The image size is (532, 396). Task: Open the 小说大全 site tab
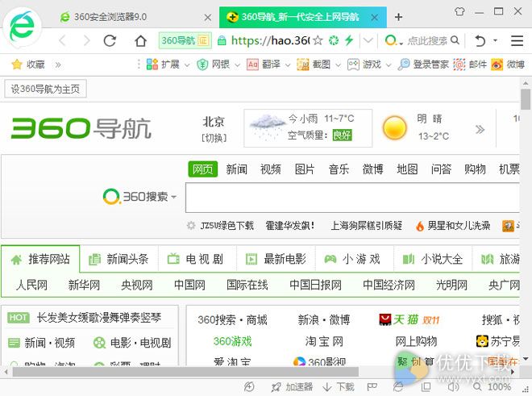433,259
